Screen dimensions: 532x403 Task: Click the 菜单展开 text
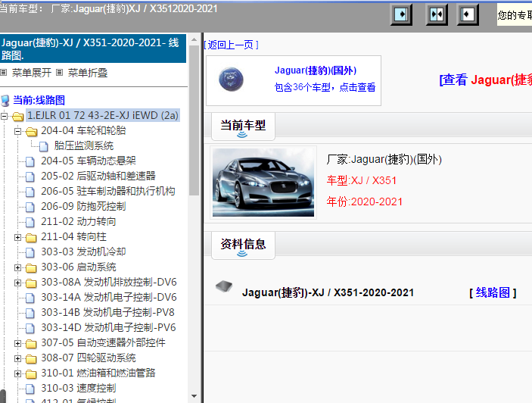32,73
